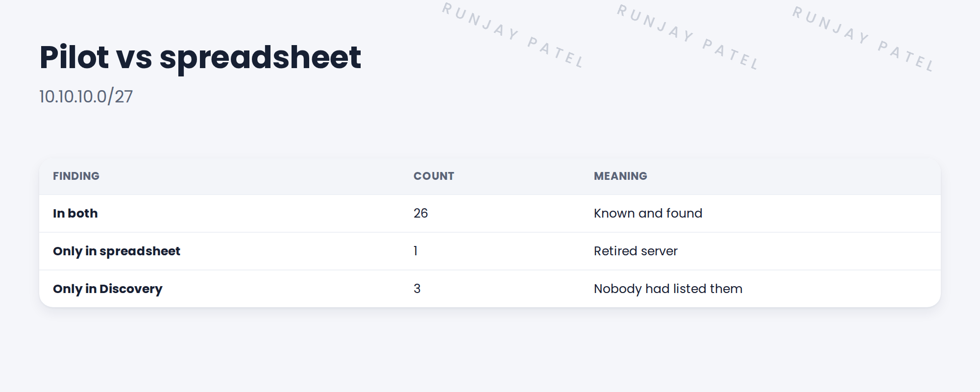Click the "Nobody had listed them" cell
The image size is (980, 392).
(668, 289)
